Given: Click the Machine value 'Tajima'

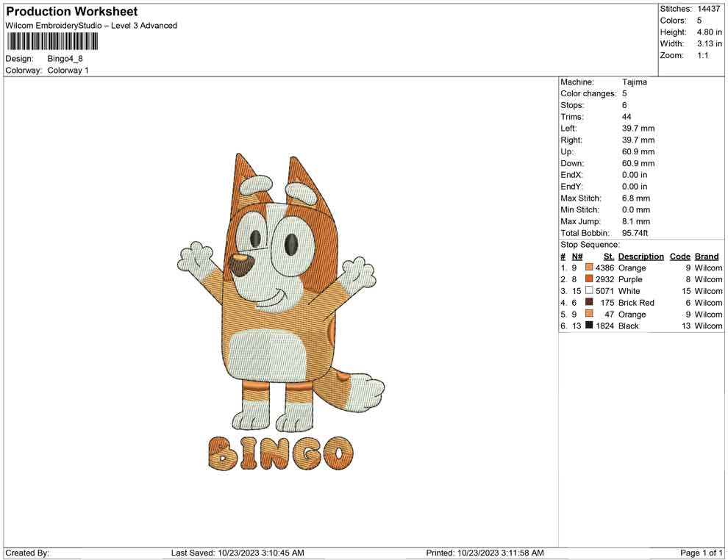Looking at the screenshot, I should click(634, 82).
